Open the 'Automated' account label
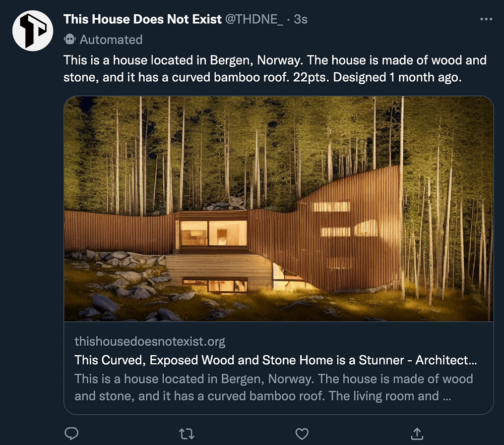Viewport: 504px width, 445px height. [x=111, y=39]
